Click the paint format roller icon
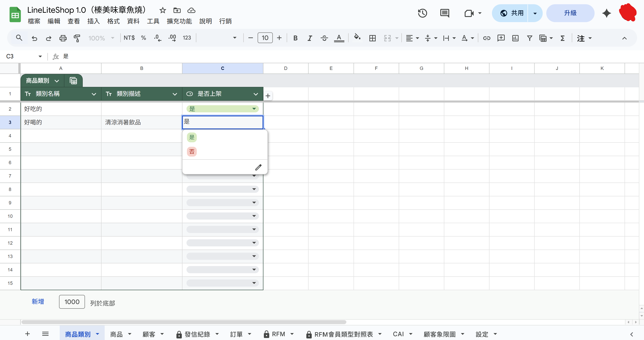Image resolution: width=644 pixels, height=340 pixels. pyautogui.click(x=77, y=38)
